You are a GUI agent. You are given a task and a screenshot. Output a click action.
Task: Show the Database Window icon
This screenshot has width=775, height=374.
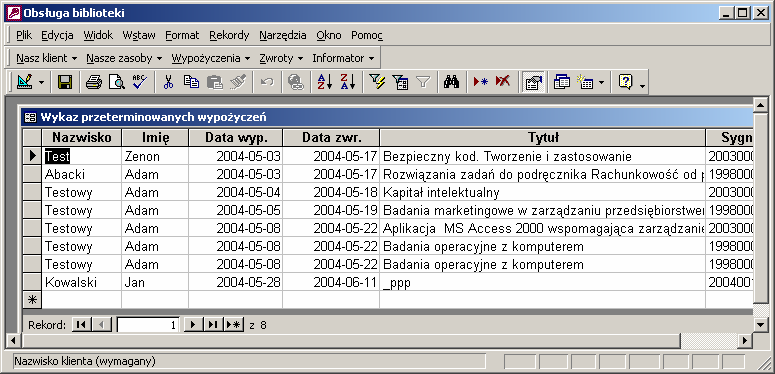(561, 82)
